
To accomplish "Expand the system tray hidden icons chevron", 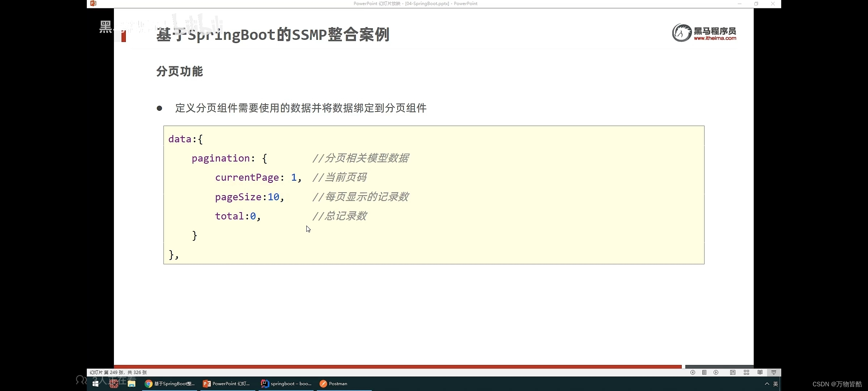I will coord(767,384).
